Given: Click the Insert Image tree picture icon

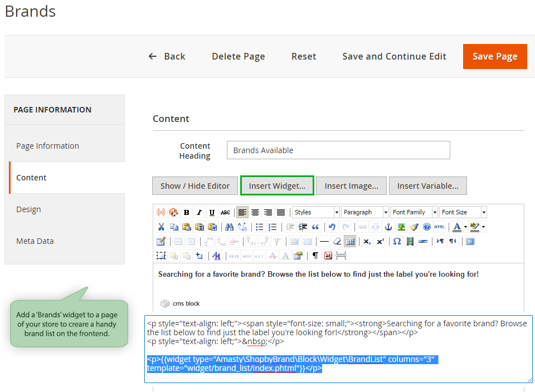Looking at the screenshot, I should click(x=401, y=227).
